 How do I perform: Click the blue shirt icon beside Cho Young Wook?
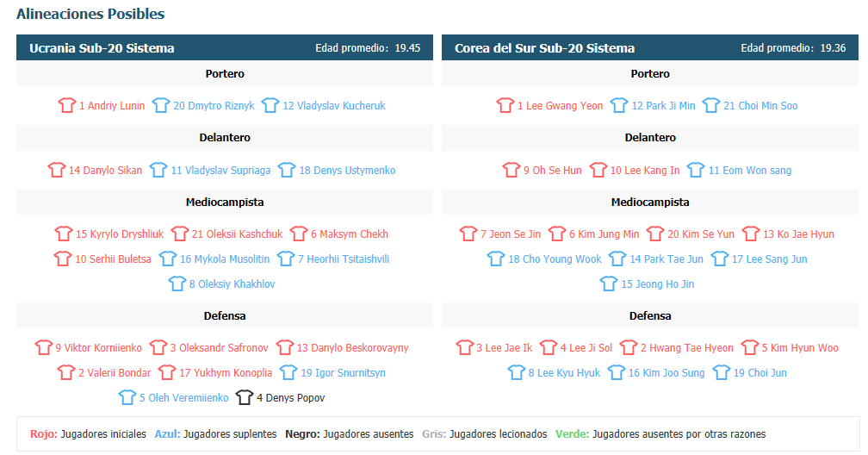click(x=496, y=259)
